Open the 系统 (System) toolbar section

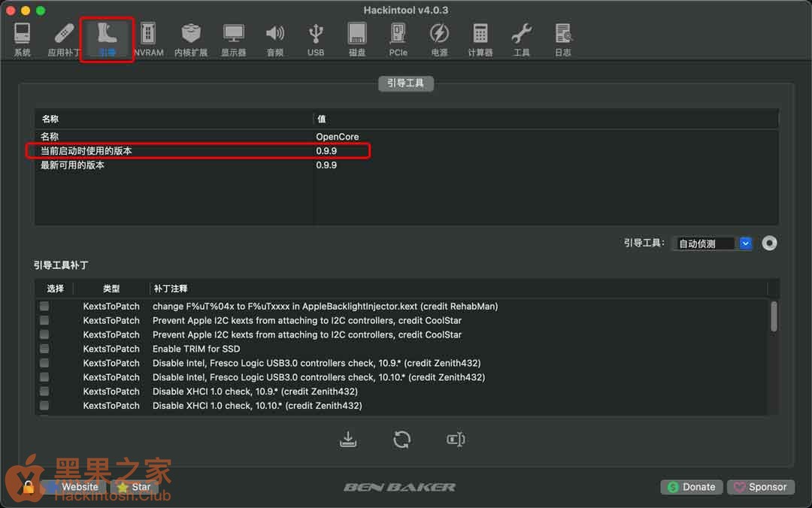(x=23, y=39)
